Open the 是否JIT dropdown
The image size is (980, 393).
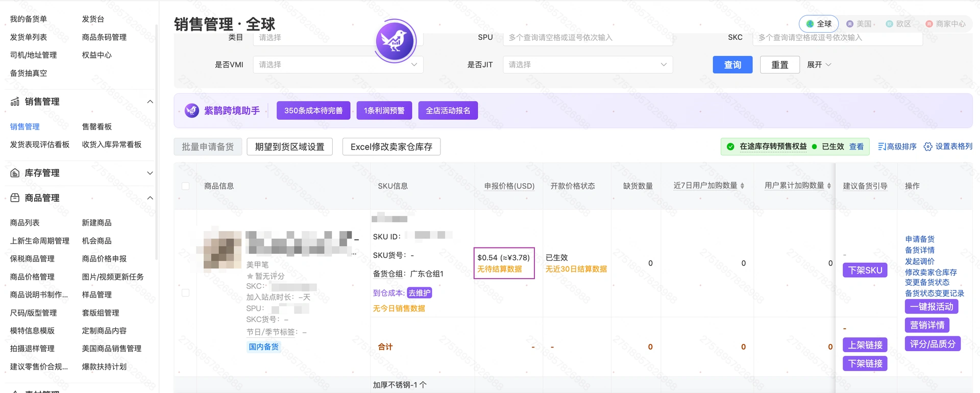pos(587,65)
